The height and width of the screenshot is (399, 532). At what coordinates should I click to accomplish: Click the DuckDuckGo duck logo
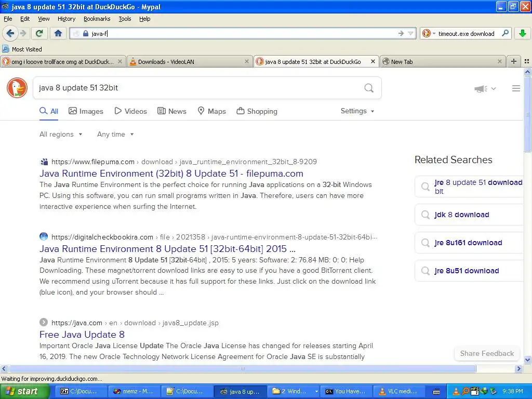[17, 87]
